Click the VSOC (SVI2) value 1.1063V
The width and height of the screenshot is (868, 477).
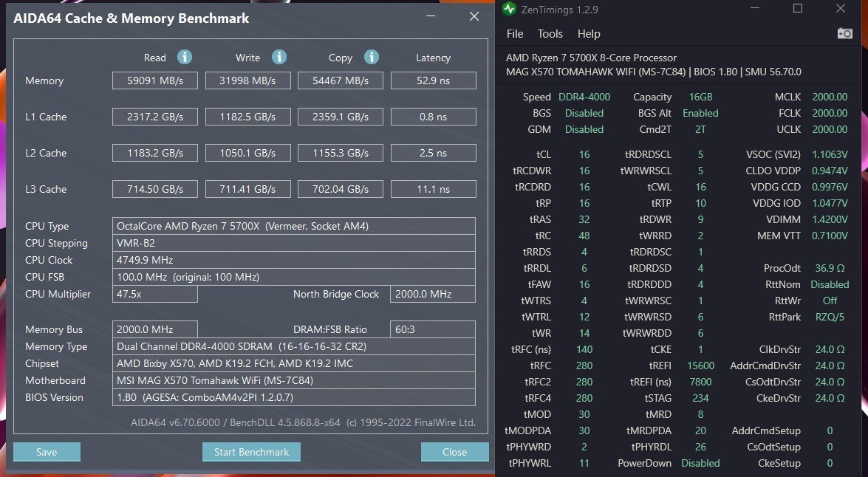coord(830,154)
